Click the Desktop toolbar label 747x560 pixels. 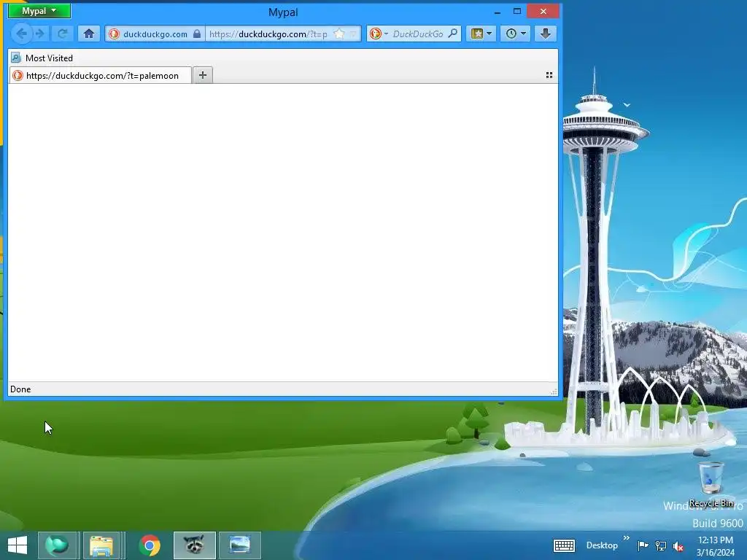click(602, 545)
